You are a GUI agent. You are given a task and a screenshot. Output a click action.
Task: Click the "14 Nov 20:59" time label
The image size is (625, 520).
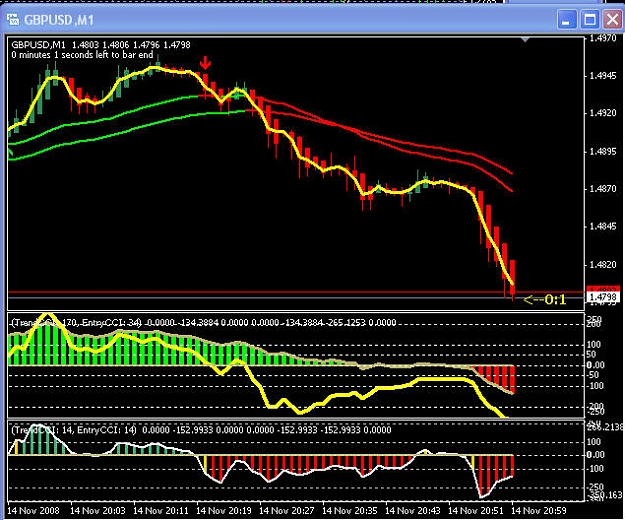[539, 510]
